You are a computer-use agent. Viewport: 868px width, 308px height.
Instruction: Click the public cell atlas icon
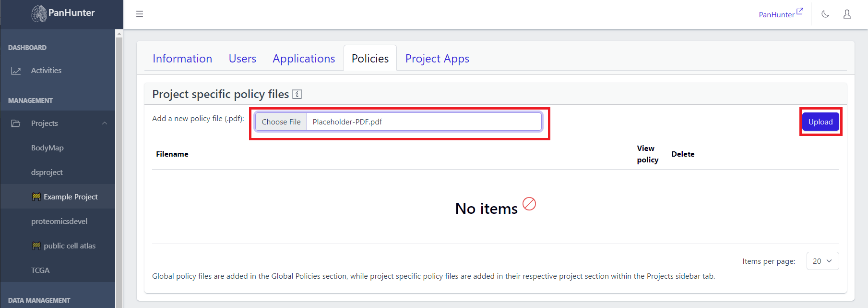pyautogui.click(x=36, y=246)
